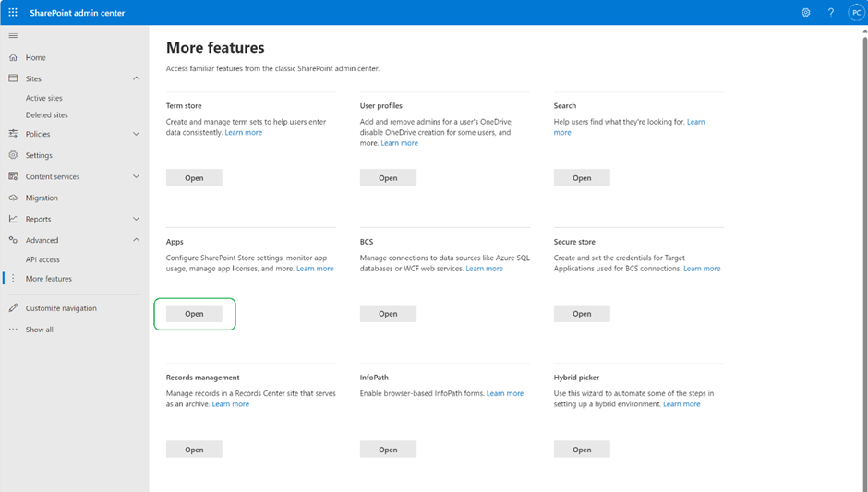This screenshot has height=492, width=868.
Task: Click Show all in the sidebar
Action: (x=40, y=330)
